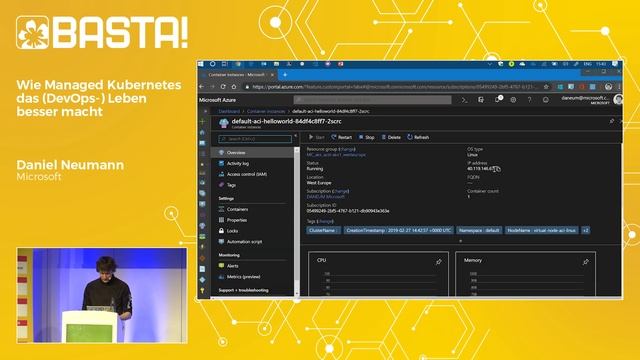
Task: Open directory and subscription filter icon
Action: 481,100
